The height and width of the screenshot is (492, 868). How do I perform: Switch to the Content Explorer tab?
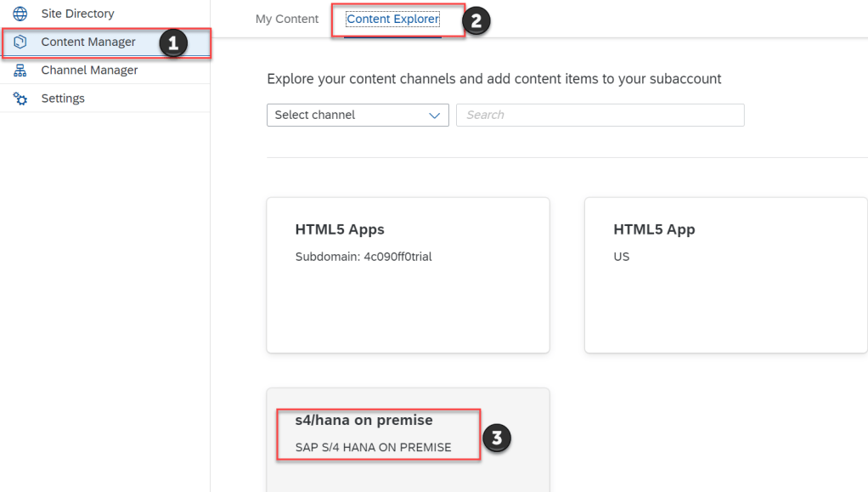[x=392, y=19]
